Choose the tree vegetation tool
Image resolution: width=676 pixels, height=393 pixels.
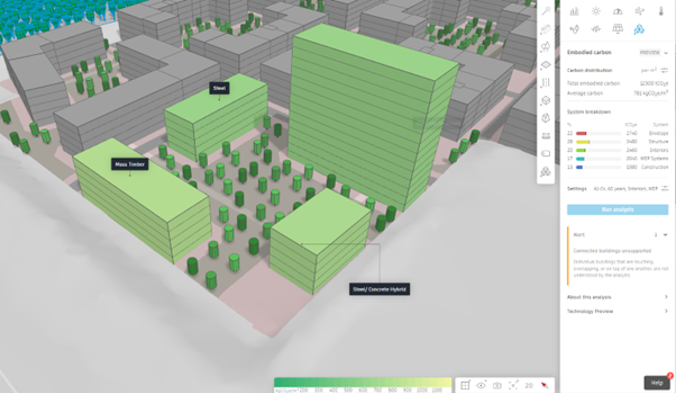click(x=546, y=47)
